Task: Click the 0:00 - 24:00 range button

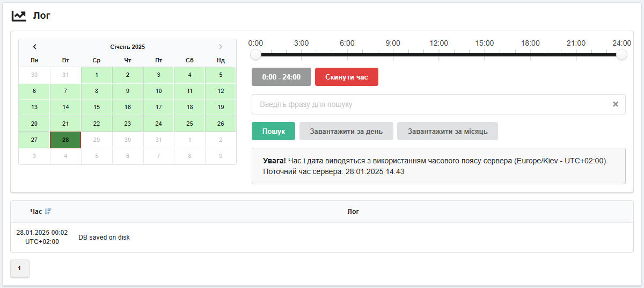Action: (281, 77)
